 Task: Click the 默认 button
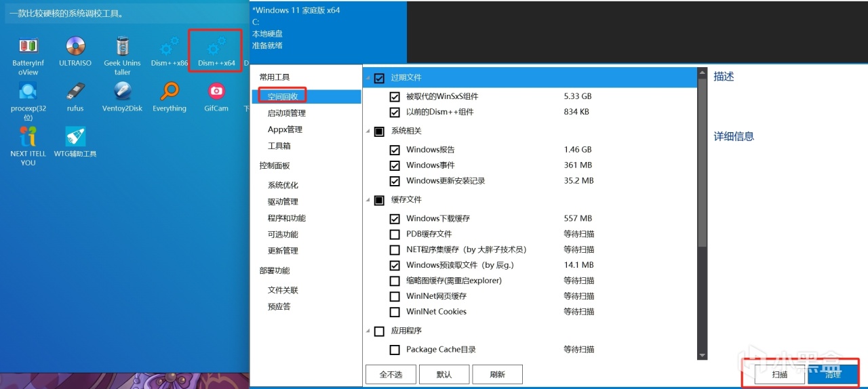click(444, 374)
